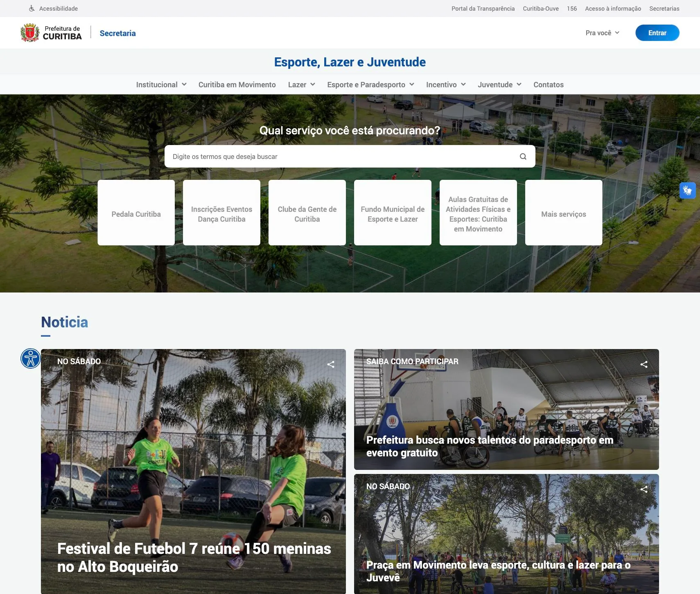Open the Incentivo dropdown
The image size is (700, 594).
[x=446, y=84]
